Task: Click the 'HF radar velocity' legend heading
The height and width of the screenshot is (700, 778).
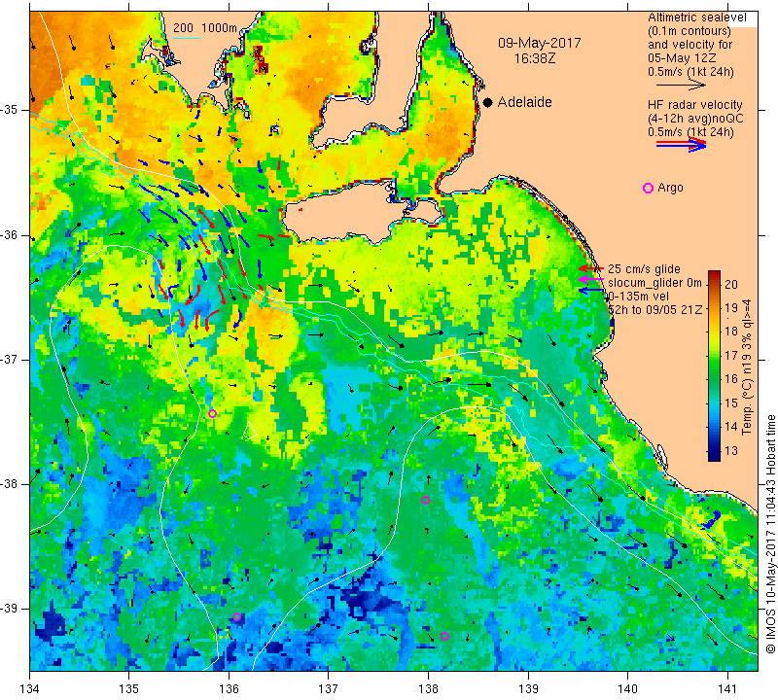Action: [694, 105]
